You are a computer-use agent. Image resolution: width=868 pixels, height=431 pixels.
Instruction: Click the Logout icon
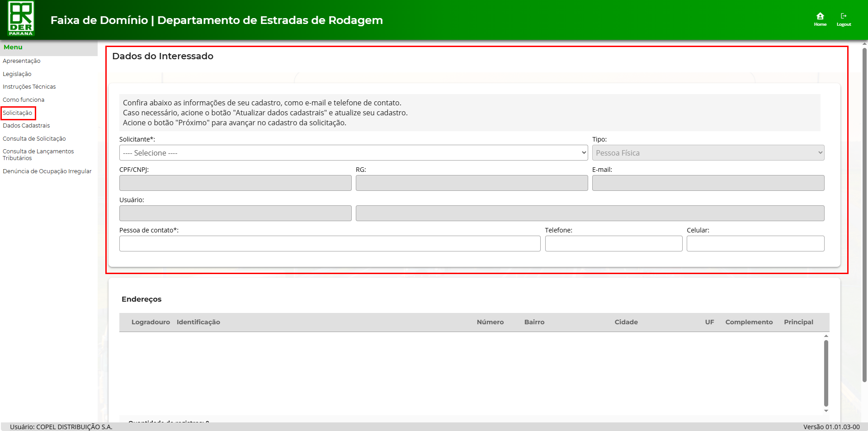click(844, 19)
